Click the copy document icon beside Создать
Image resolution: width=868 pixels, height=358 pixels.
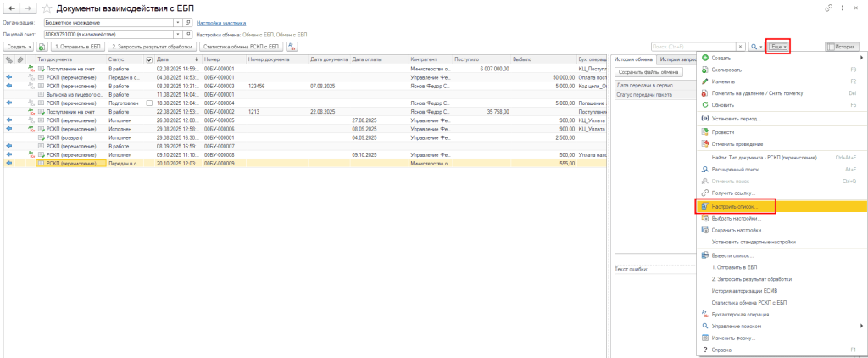[x=42, y=46]
